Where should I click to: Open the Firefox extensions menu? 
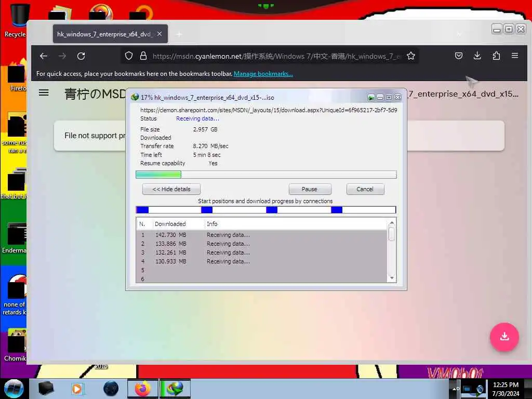point(496,56)
